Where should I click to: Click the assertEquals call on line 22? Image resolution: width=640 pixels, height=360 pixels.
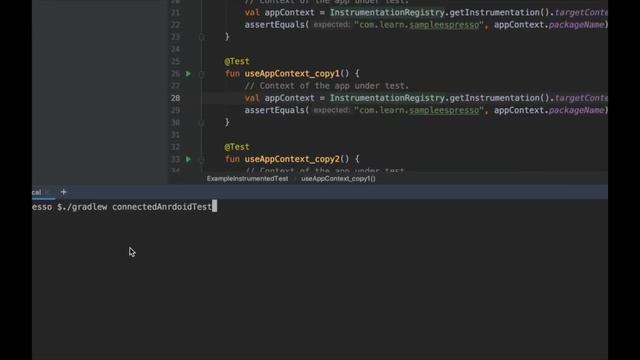pos(274,25)
